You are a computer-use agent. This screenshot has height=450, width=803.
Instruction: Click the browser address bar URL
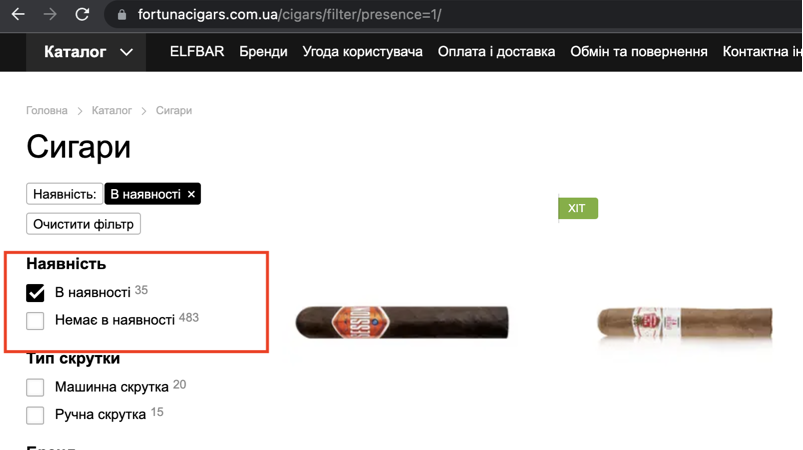tap(289, 15)
